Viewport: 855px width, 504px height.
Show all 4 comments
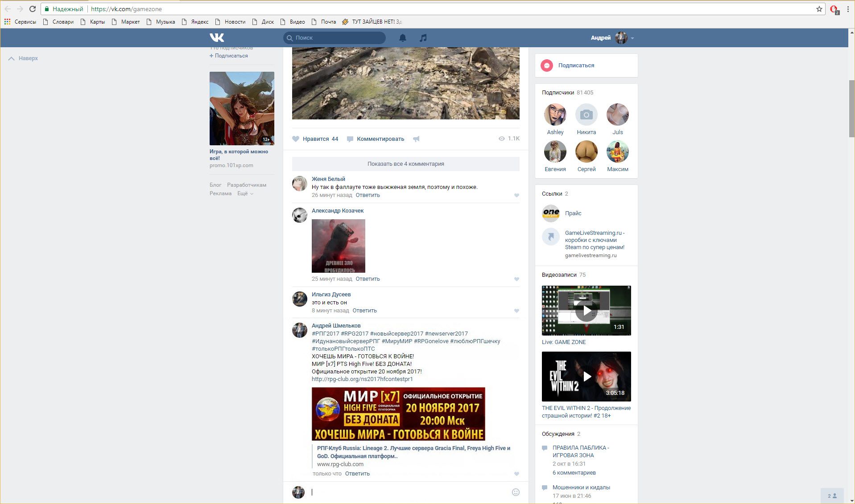pos(405,164)
